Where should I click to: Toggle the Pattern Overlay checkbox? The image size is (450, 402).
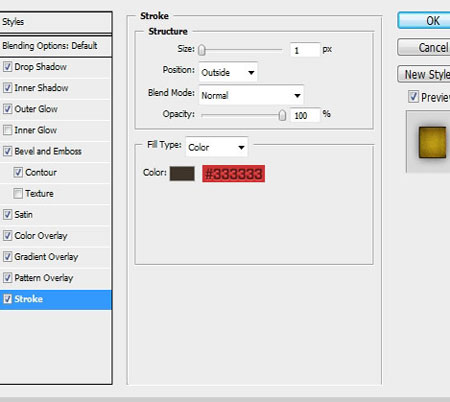[x=7, y=278]
